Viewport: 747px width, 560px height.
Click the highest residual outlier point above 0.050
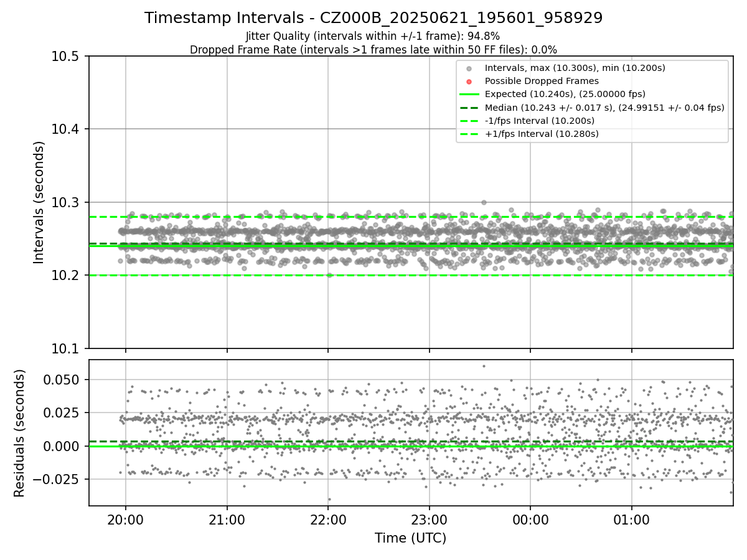coord(484,366)
